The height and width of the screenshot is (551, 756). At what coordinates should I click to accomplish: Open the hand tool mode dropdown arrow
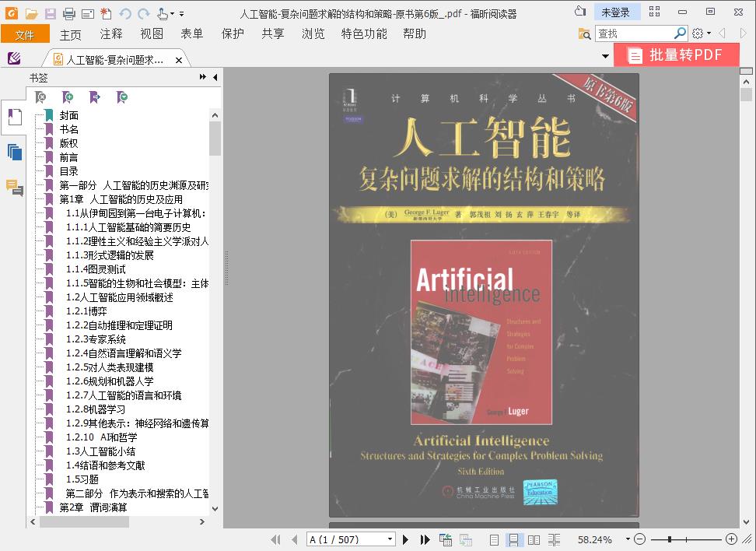[172, 14]
